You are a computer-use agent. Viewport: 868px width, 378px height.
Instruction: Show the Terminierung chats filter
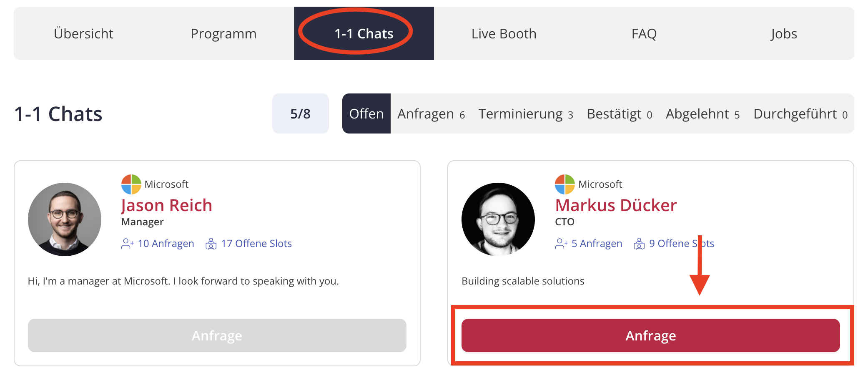click(x=525, y=114)
